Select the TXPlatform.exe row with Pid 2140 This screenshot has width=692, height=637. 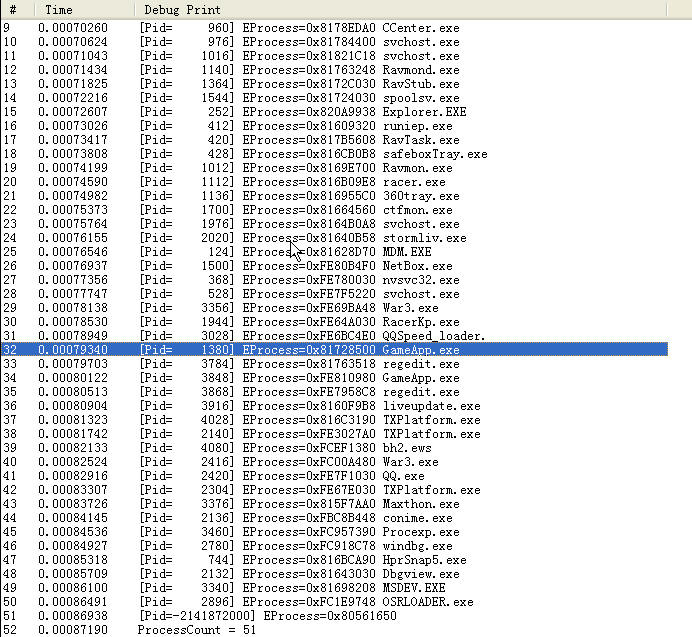coord(335,434)
